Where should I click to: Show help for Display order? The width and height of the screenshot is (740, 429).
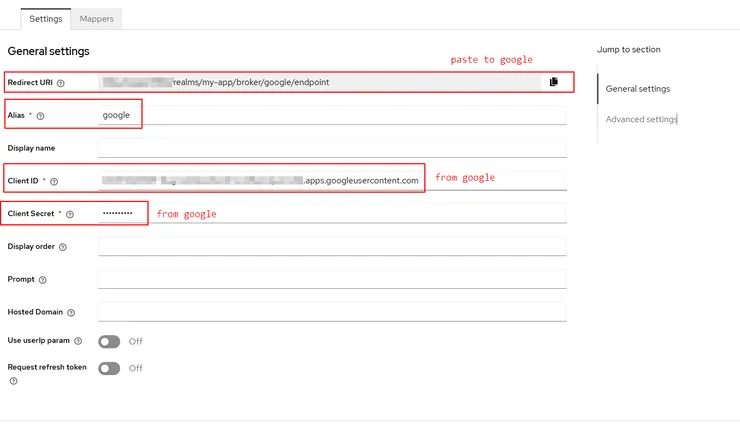(x=63, y=247)
